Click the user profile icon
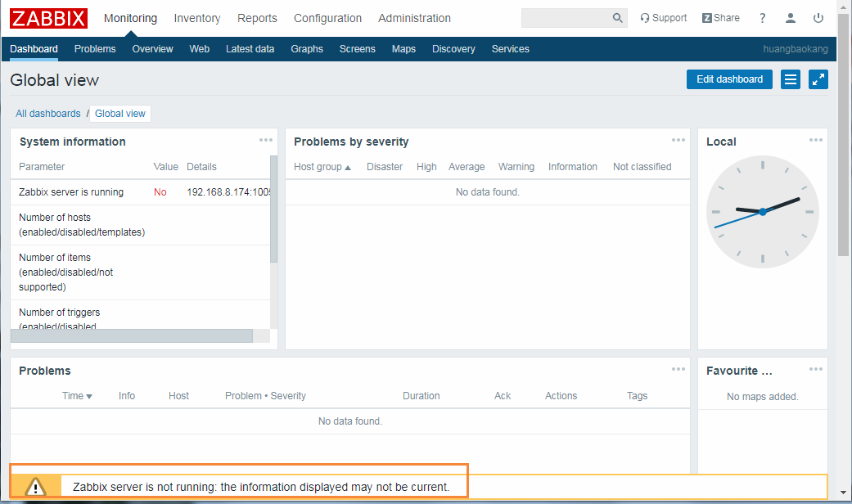 (x=790, y=18)
